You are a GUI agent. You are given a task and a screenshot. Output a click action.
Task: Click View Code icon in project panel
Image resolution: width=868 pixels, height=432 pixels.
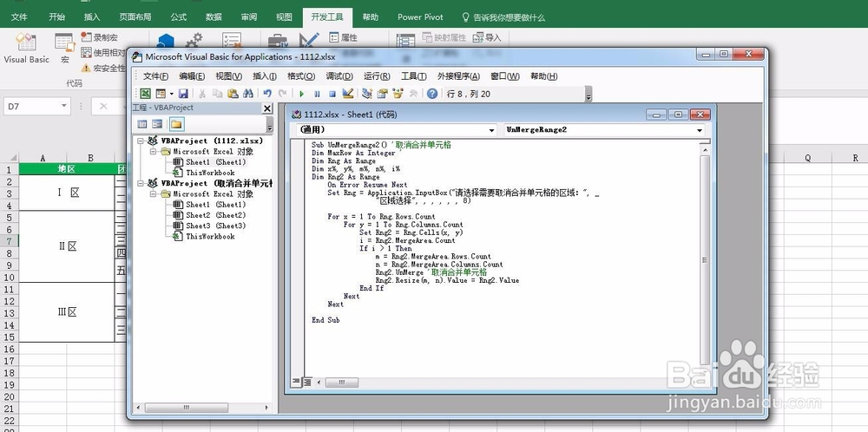point(142,124)
